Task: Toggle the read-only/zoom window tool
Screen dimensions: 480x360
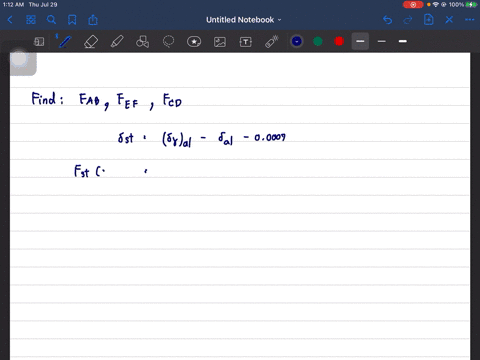Action: coord(39,42)
